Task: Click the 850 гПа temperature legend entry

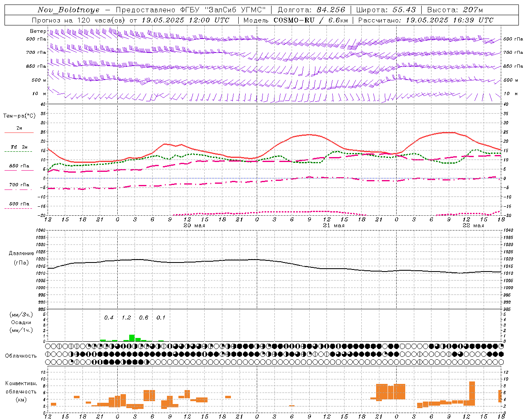Action: (x=19, y=166)
